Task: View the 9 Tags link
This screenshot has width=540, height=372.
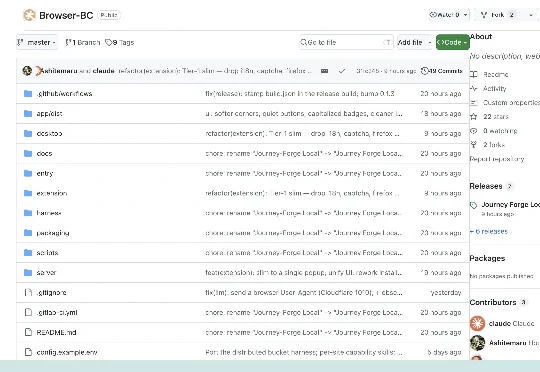Action: [120, 42]
